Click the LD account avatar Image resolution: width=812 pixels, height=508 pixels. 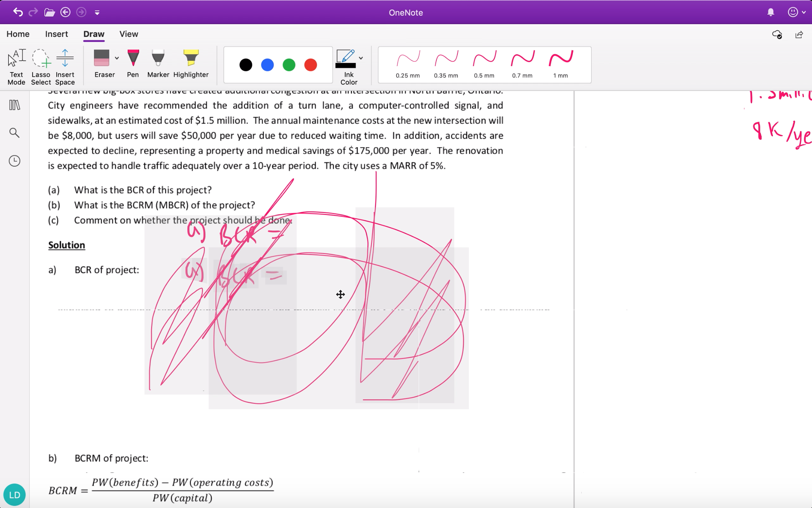(x=15, y=495)
